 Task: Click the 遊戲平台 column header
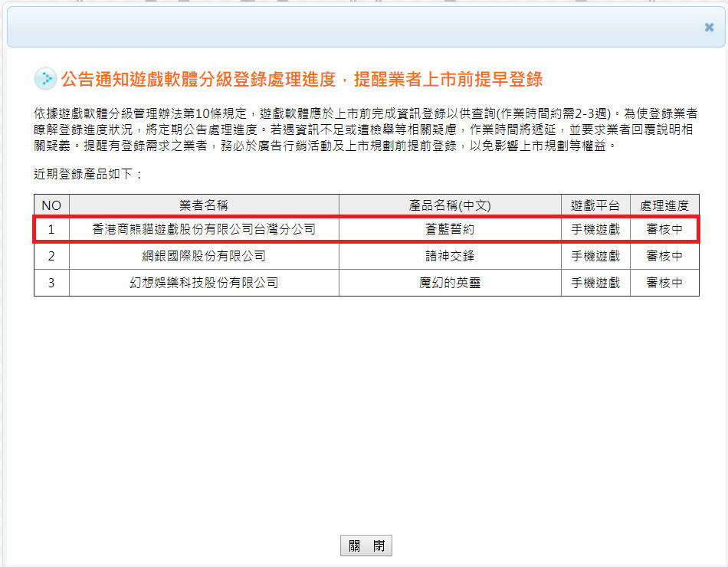[x=595, y=205]
